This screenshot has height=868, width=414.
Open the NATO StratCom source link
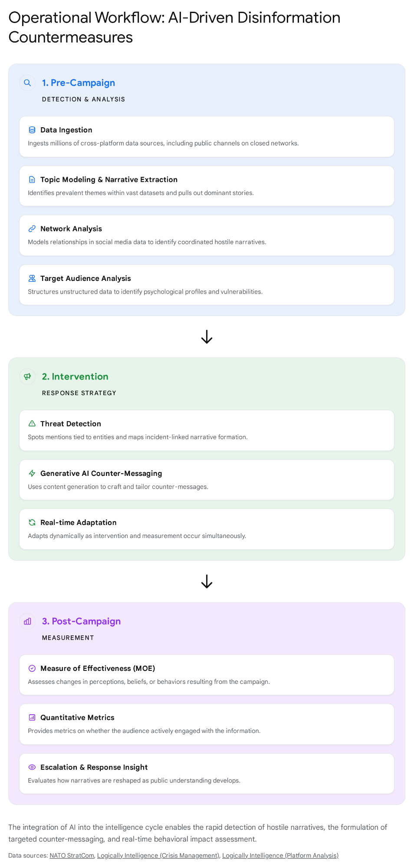[72, 855]
